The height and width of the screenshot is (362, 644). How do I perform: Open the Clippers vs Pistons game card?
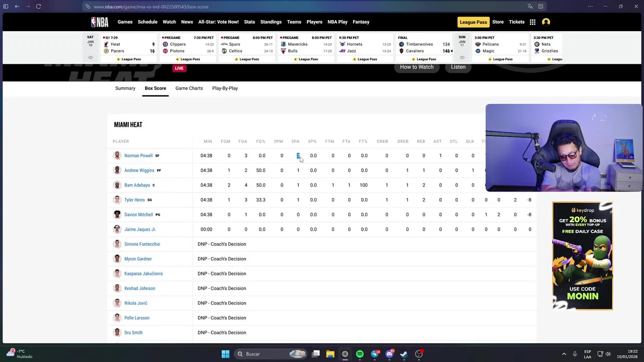tap(188, 48)
